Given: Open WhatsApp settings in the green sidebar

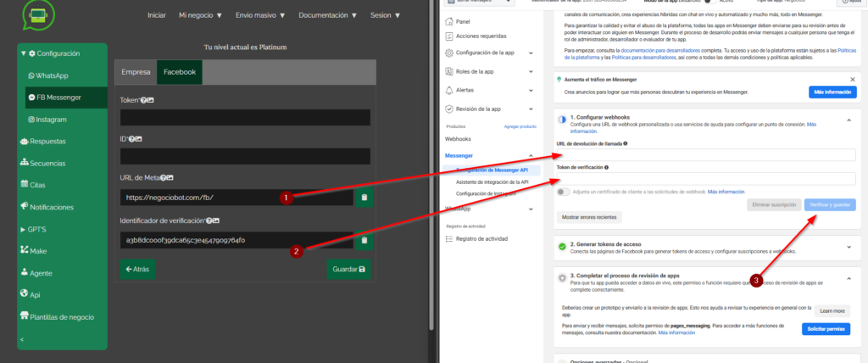Looking at the screenshot, I should pos(48,75).
